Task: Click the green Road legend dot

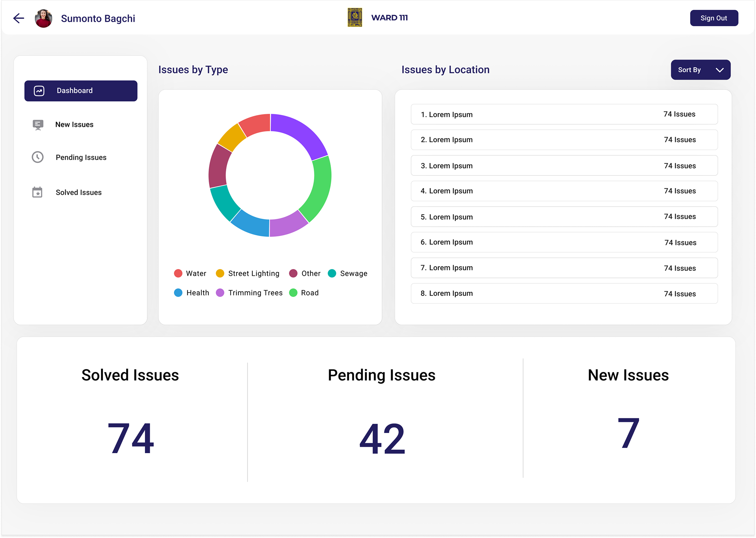Action: pos(293,293)
